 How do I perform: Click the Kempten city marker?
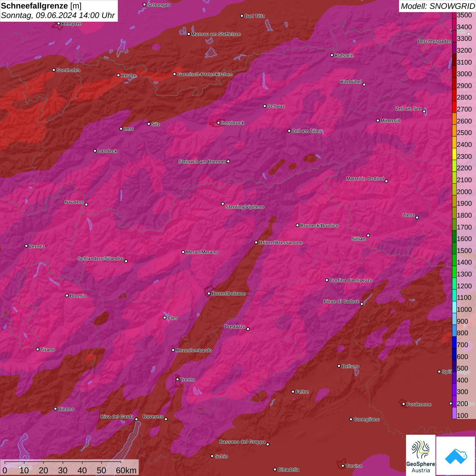click(x=58, y=23)
